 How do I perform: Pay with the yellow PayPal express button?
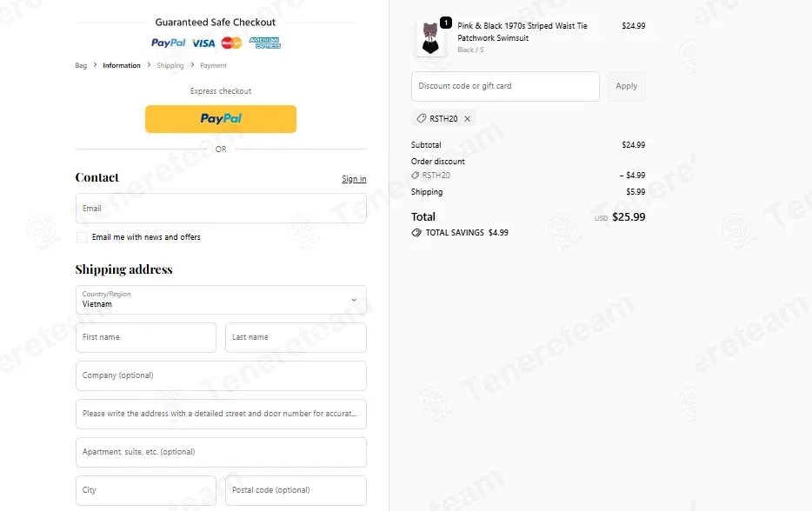(221, 119)
